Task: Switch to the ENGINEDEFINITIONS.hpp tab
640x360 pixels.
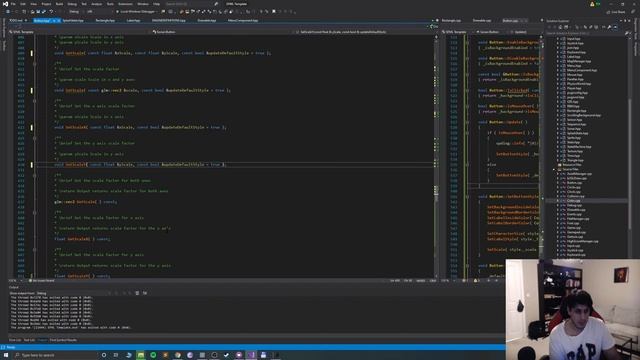Action: point(168,20)
